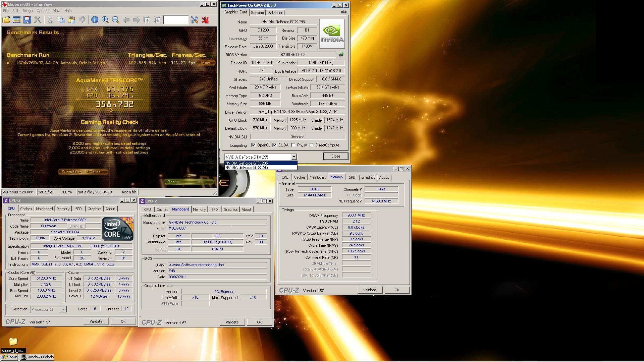
Task: Click the IrfanView toolbar page number field
Action: pos(176,20)
